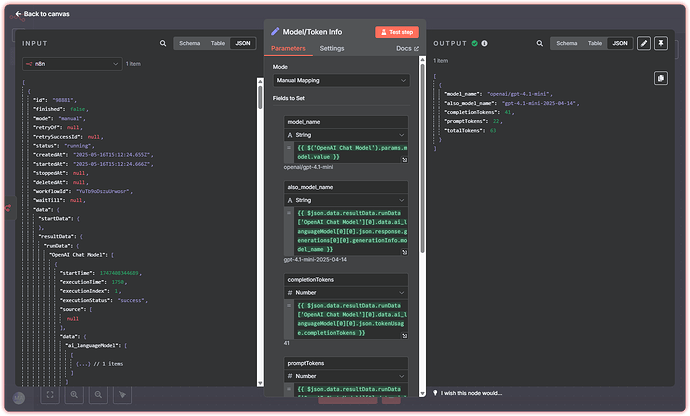Viewport: 690px width, 416px height.
Task: Click the "OpenAI Chat Model" key in input JSON
Action: click(x=77, y=254)
